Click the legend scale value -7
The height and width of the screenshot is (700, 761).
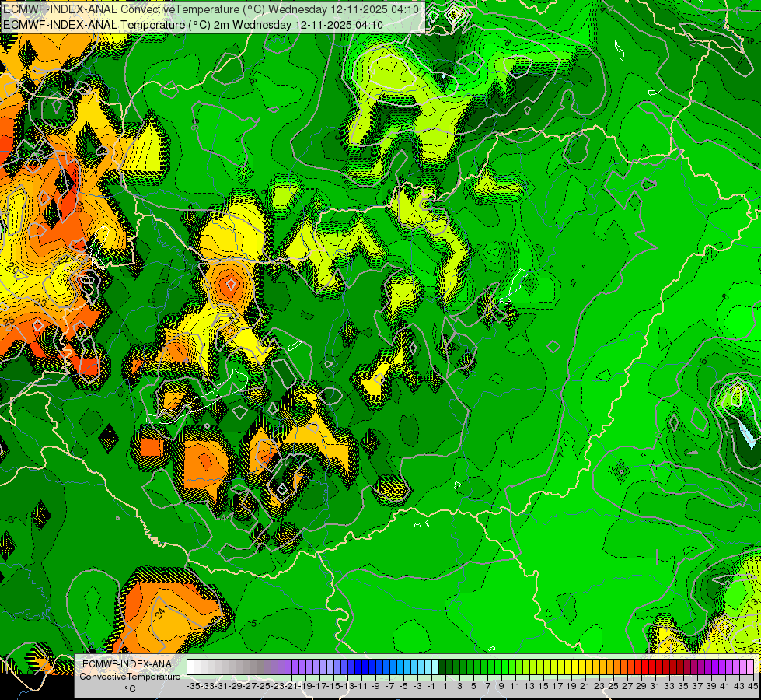point(389,686)
